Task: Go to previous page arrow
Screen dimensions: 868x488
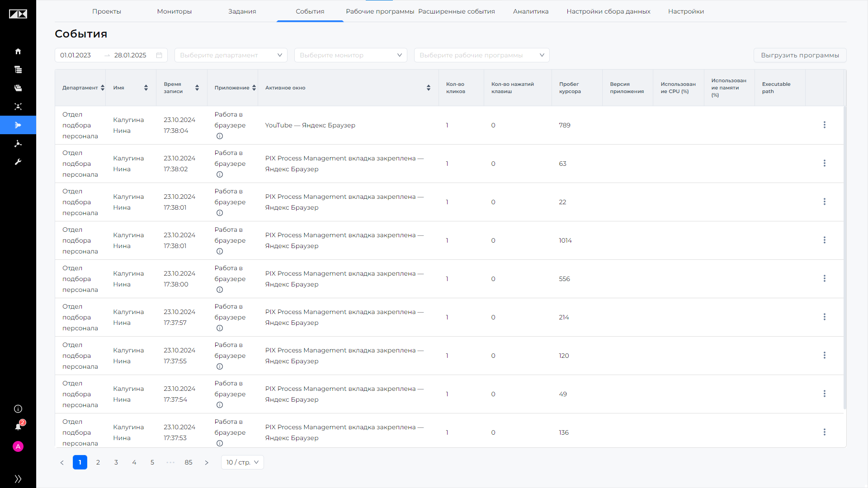Action: point(62,462)
